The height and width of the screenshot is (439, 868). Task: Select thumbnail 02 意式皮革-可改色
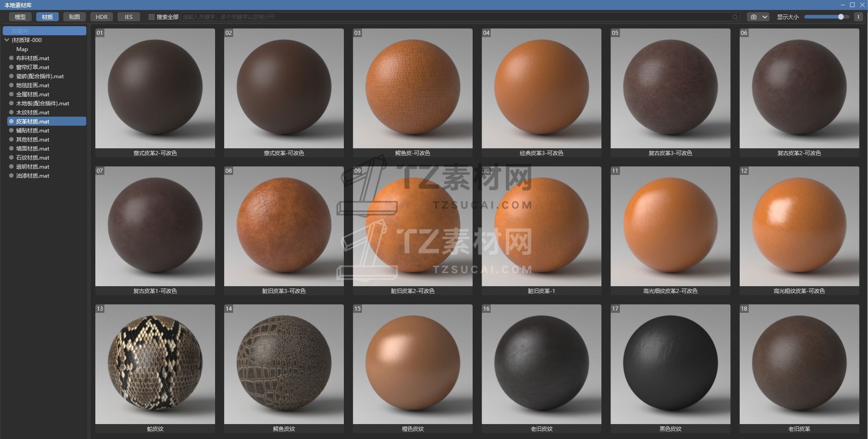284,89
